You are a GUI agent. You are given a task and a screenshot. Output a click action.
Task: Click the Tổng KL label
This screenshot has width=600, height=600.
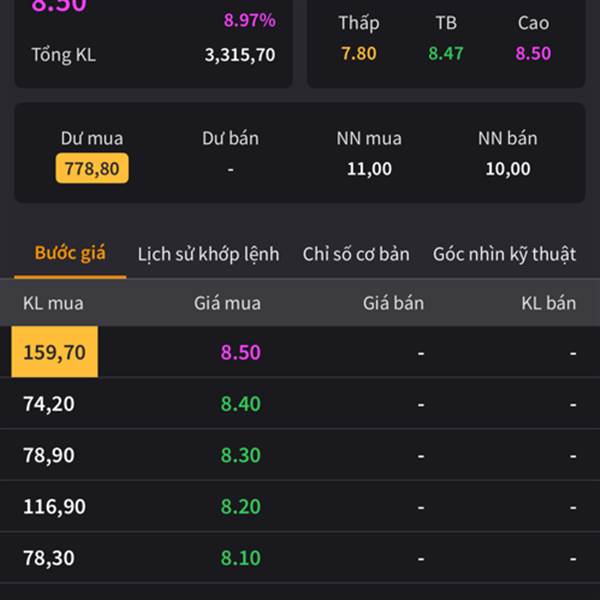click(64, 55)
